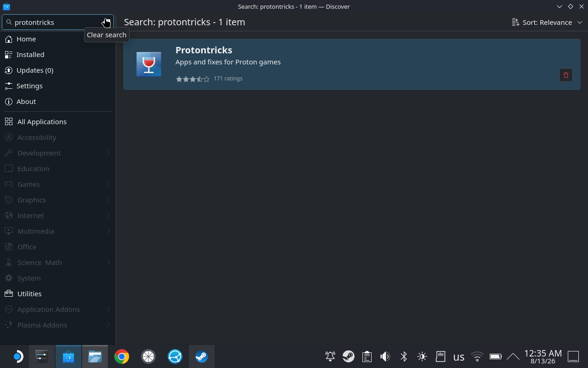Click the white spoked-wheel taskbar icon
The height and width of the screenshot is (368, 588).
point(148,356)
